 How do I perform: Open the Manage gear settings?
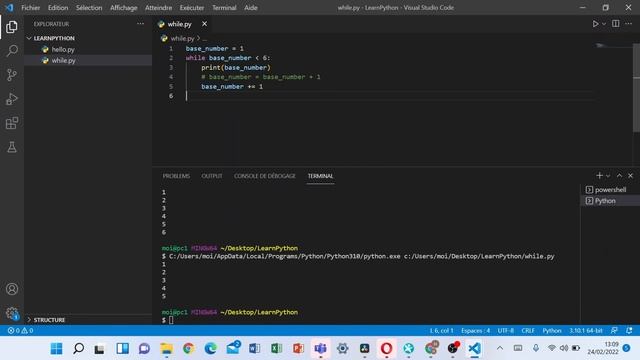click(x=12, y=313)
